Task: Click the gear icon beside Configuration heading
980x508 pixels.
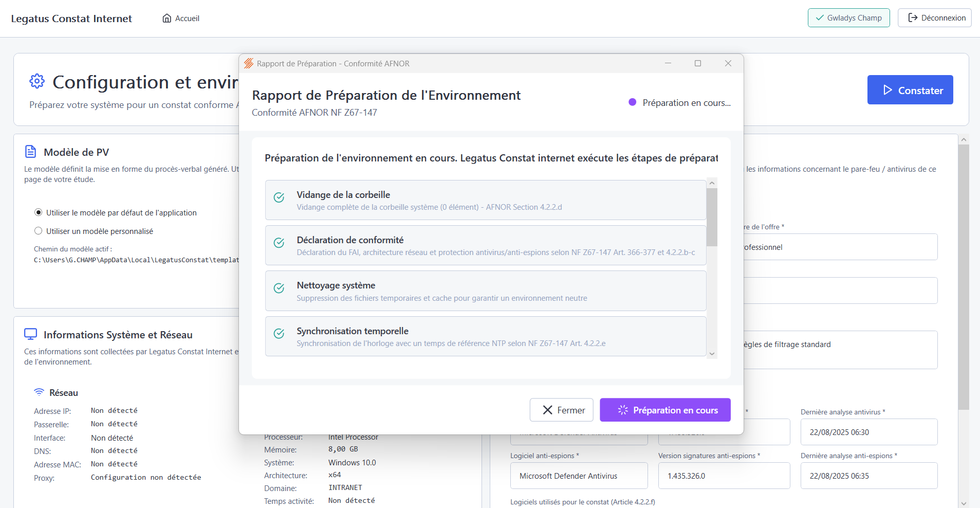Action: [37, 81]
